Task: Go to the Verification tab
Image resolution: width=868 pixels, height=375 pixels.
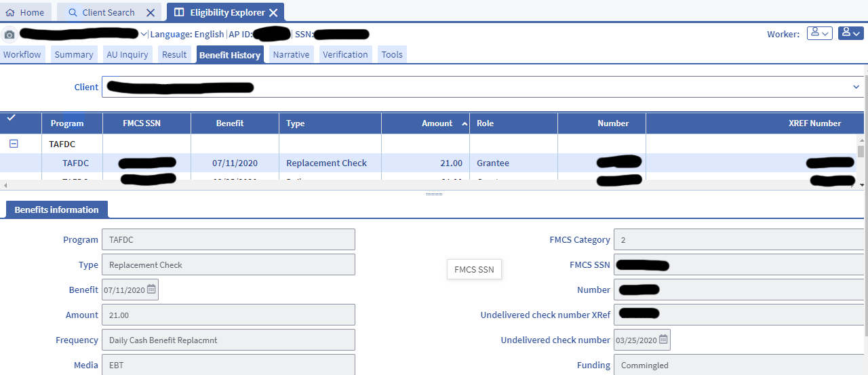Action: coord(345,54)
